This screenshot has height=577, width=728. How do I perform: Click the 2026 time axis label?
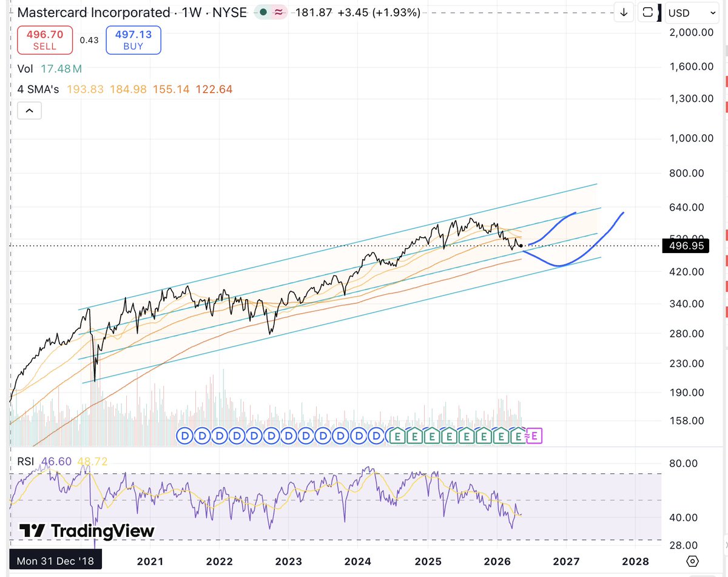(x=497, y=561)
